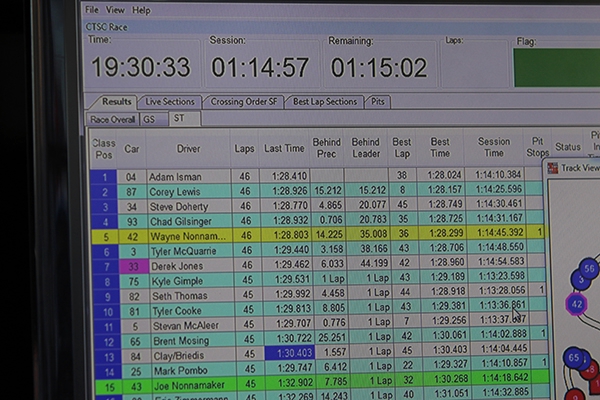Open the Help menu
Viewport: 600px width, 400px height.
(x=141, y=10)
